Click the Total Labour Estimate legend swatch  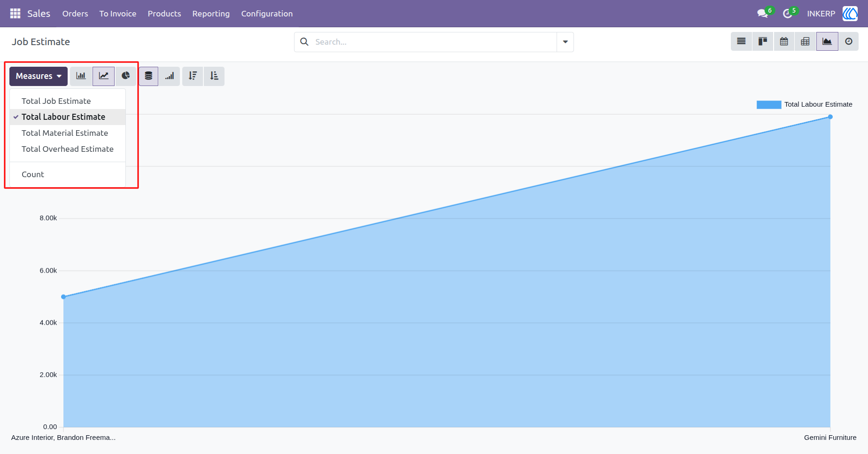[x=769, y=104]
